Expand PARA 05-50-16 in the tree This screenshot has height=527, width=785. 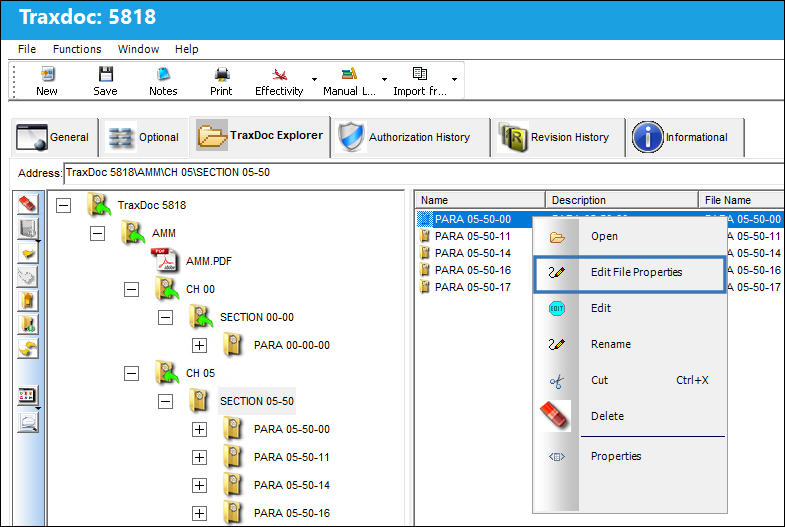pyautogui.click(x=200, y=513)
